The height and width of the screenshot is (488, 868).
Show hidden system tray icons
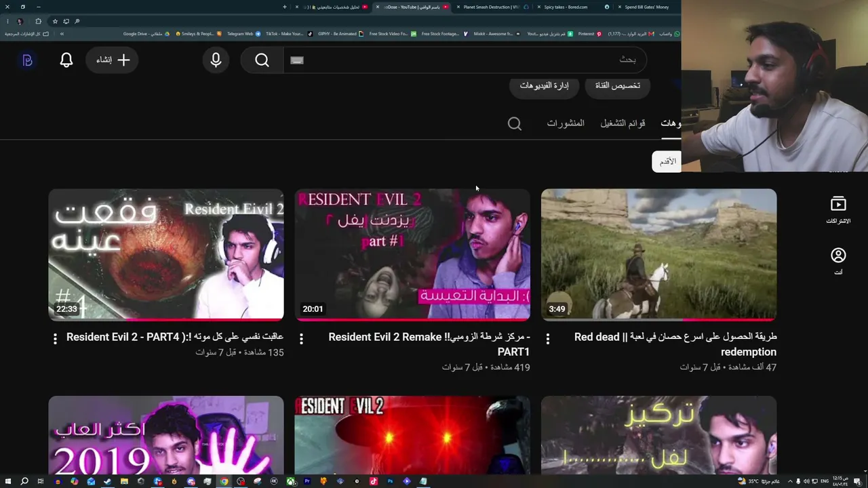pos(789,481)
